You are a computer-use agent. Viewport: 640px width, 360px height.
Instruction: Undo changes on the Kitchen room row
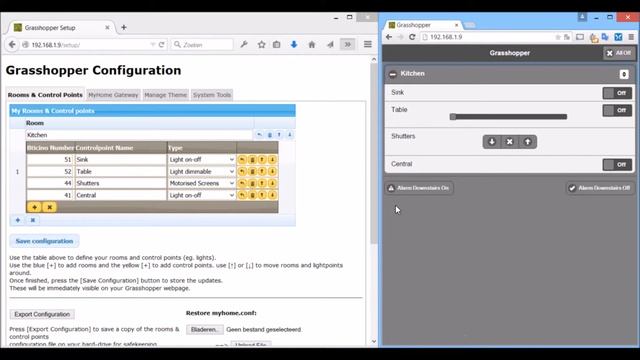259,135
